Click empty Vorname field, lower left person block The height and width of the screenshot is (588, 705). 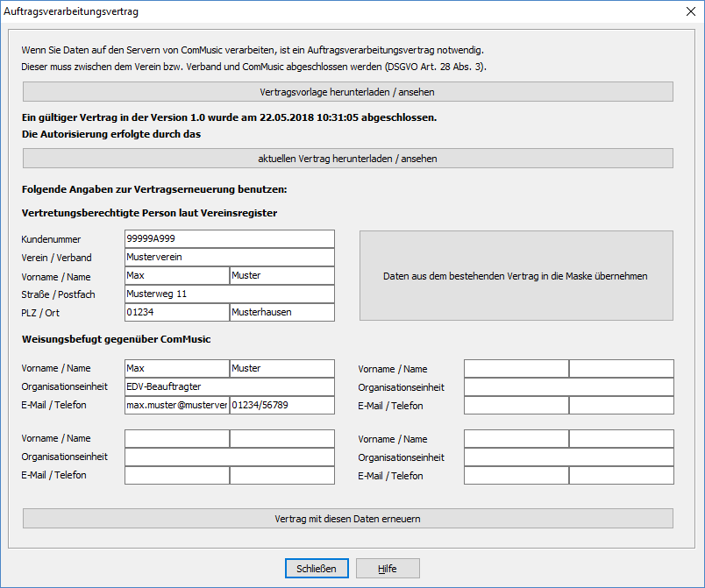coord(177,438)
